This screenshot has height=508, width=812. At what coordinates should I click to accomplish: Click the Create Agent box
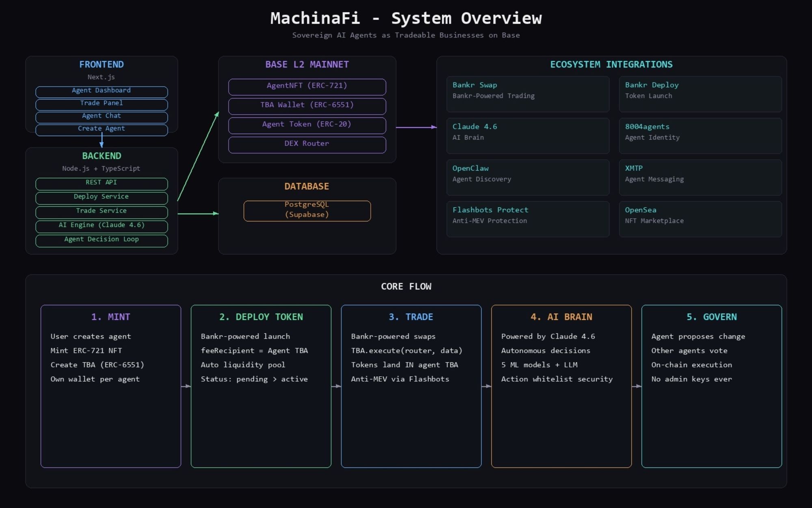point(101,130)
